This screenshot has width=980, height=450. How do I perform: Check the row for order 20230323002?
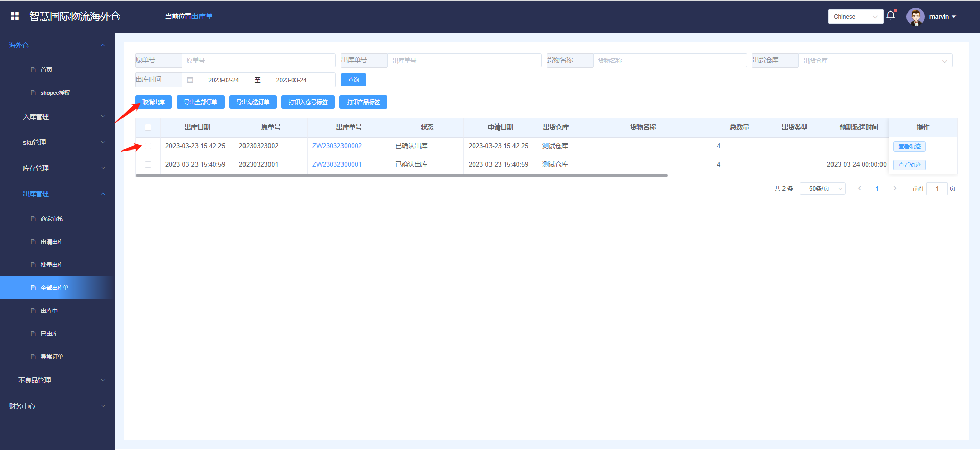148,146
